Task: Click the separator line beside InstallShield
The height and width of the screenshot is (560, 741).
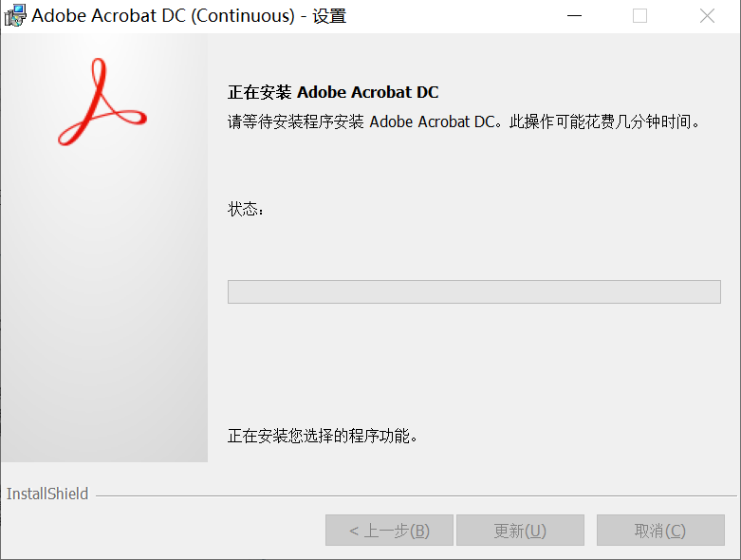Action: coord(416,495)
